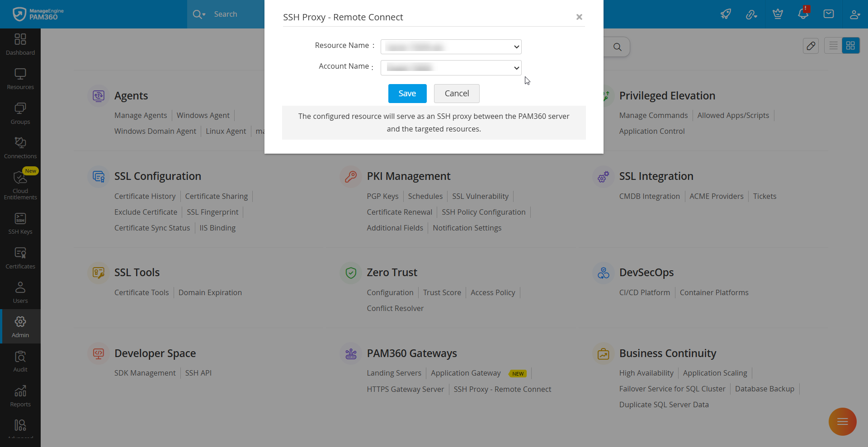
Task: Expand the Account Name dropdown
Action: [x=451, y=68]
